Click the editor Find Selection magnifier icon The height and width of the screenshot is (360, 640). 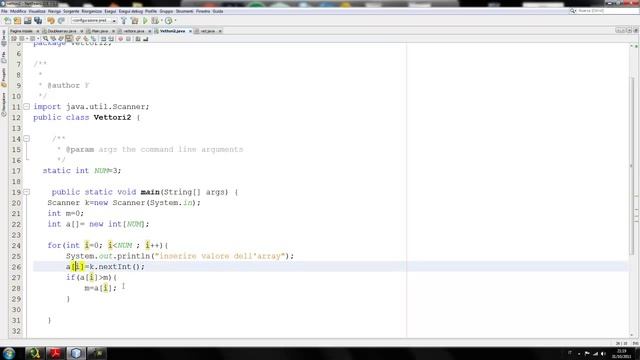(x=46, y=39)
